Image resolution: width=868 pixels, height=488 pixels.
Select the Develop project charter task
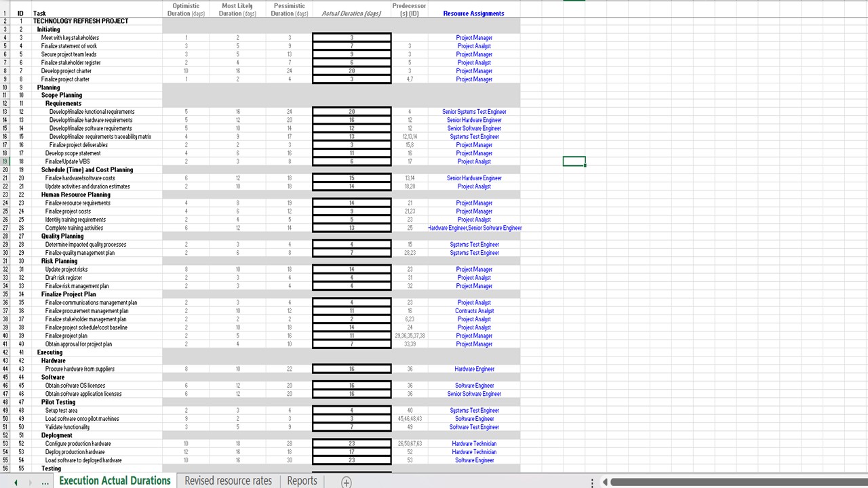66,70
